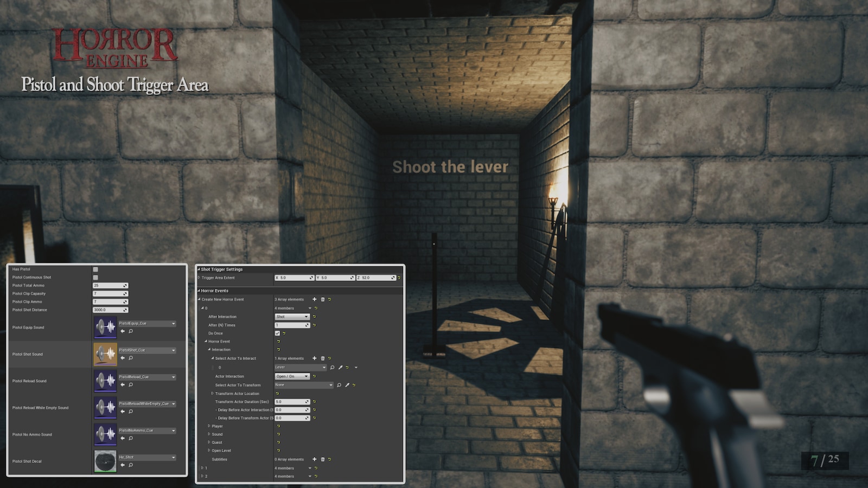The image size is (868, 488).
Task: Collapse the Shot Trigger Settings section
Action: [x=199, y=269]
